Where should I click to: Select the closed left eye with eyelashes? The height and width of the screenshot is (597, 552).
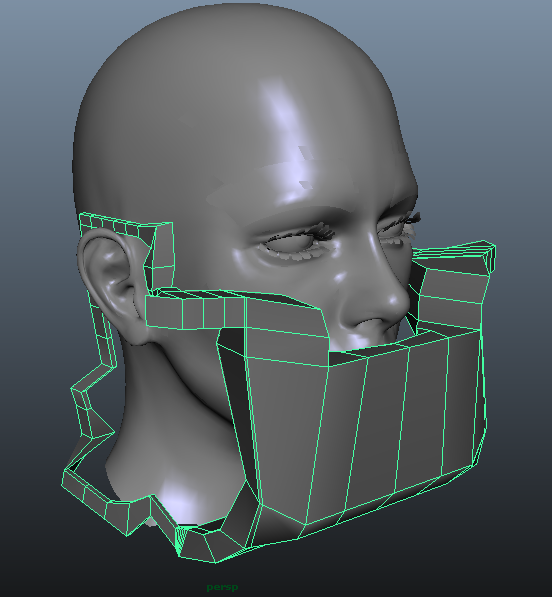[297, 244]
